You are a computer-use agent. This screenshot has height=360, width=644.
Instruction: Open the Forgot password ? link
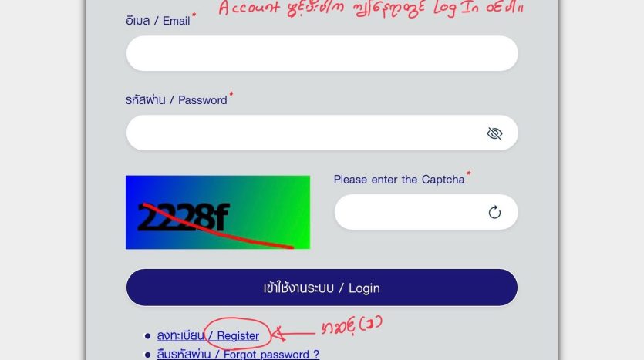(x=238, y=354)
